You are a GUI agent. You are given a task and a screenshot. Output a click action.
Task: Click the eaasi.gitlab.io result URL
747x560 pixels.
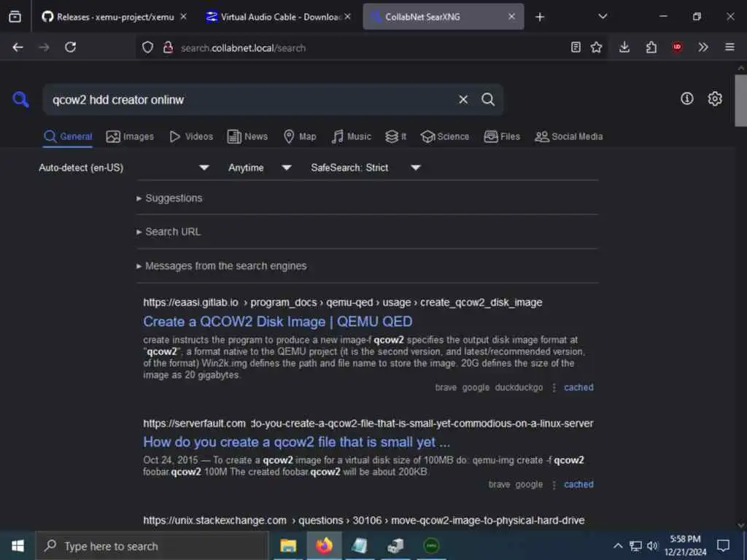343,303
